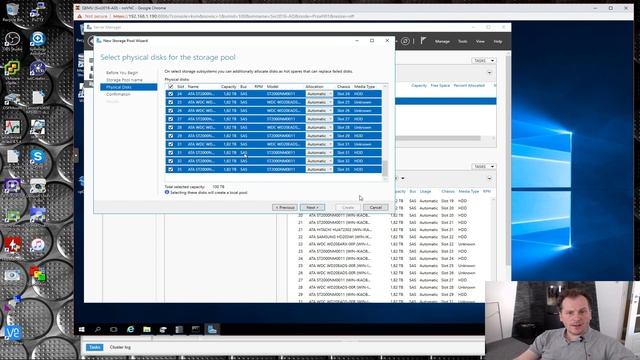Uncheck the disk in slot 27

pos(171,119)
